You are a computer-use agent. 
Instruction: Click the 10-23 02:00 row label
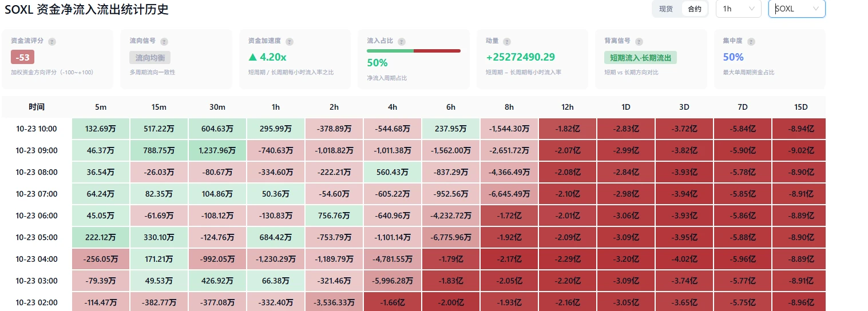tap(37, 302)
